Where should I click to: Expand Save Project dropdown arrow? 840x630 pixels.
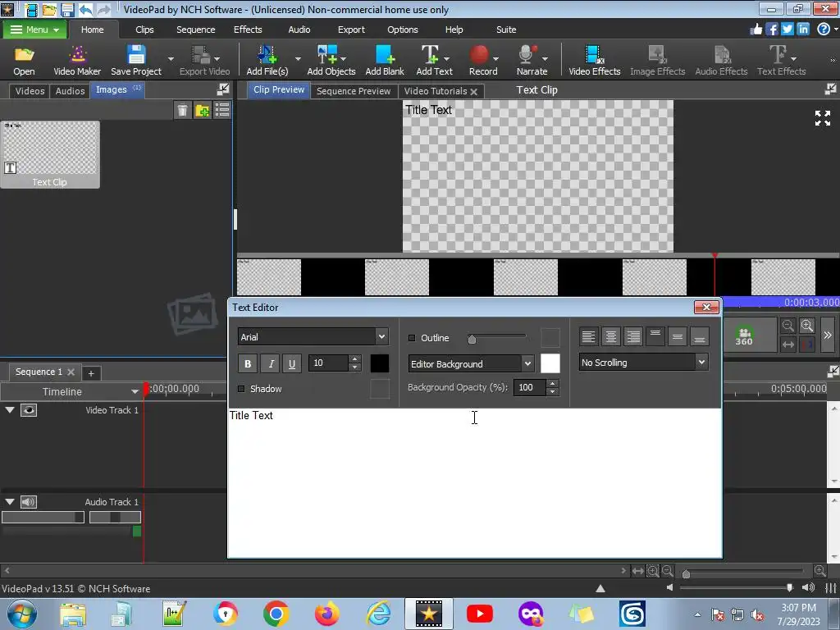pyautogui.click(x=171, y=59)
